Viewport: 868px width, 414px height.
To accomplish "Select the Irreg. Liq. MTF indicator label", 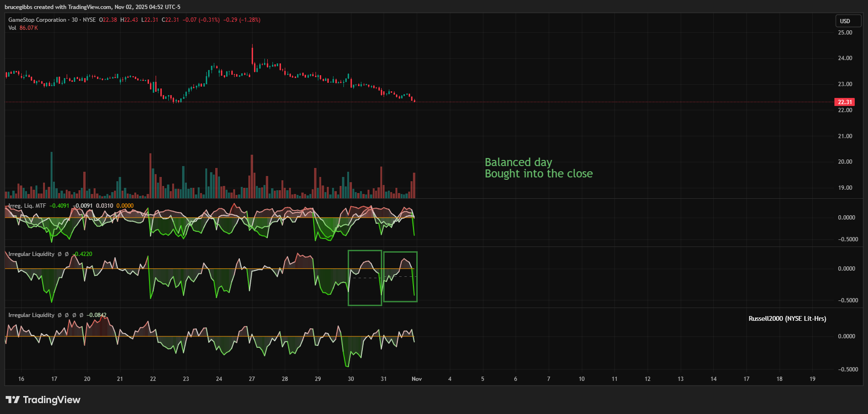I will tap(27, 206).
